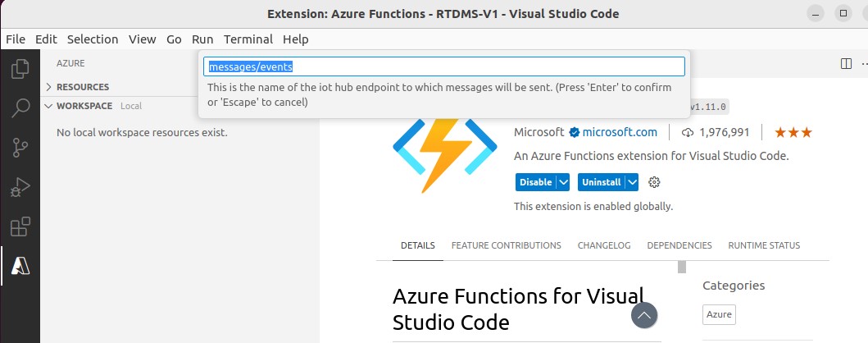The width and height of the screenshot is (868, 343).
Task: Maximize the Visual Studio Code window
Action: coord(843,13)
